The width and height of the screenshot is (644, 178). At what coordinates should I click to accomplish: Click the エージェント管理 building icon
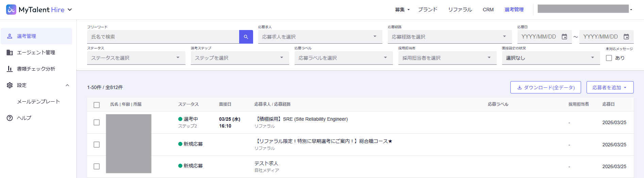coord(10,53)
